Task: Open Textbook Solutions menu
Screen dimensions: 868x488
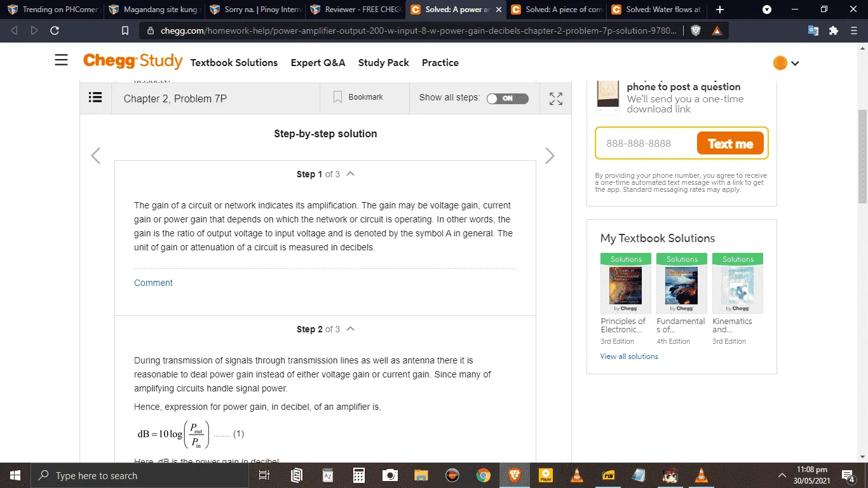Action: (x=234, y=62)
